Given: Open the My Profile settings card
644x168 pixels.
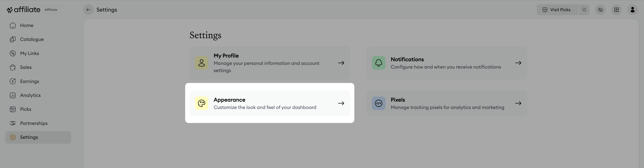Looking at the screenshot, I should click(270, 63).
